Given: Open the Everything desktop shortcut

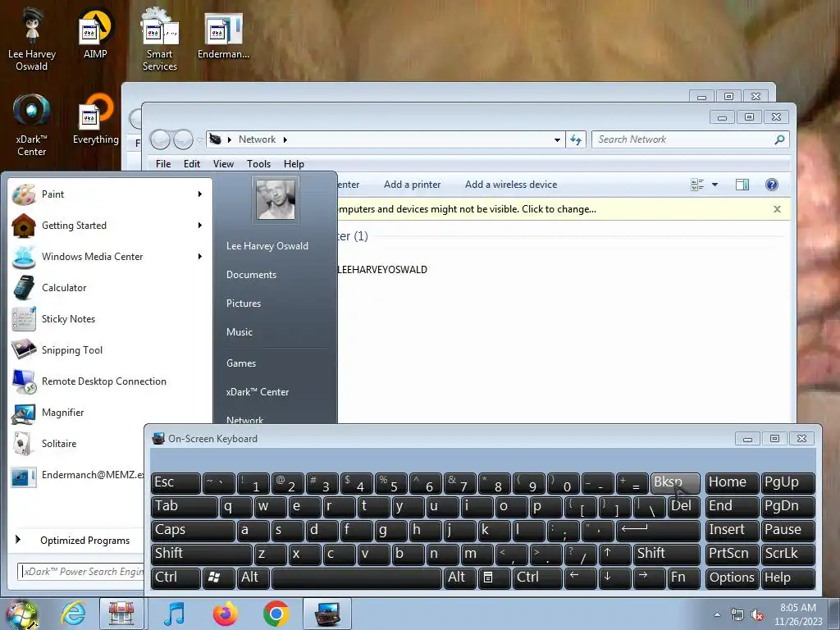Looking at the screenshot, I should [x=95, y=119].
